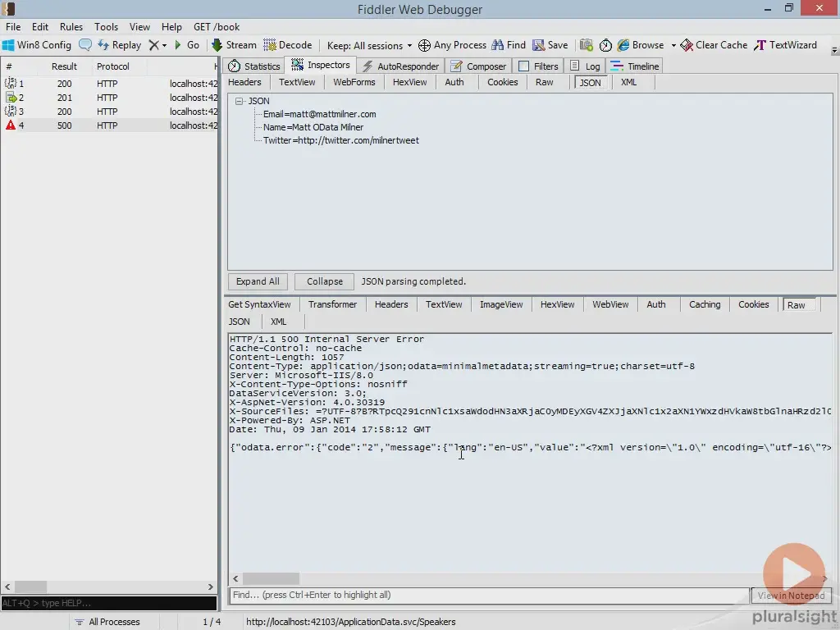Viewport: 840px width, 630px height.
Task: Click the Protocol column header
Action: (x=112, y=66)
